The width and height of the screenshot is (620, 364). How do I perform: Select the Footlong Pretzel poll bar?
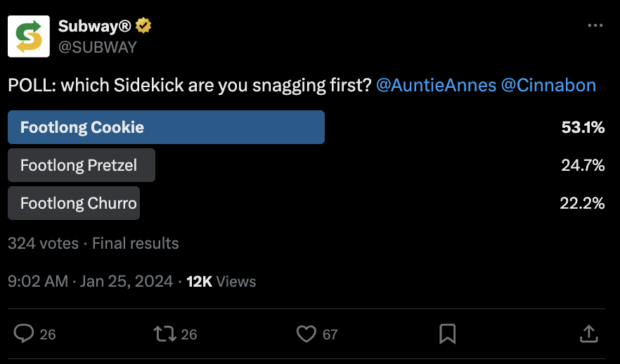pyautogui.click(x=82, y=165)
